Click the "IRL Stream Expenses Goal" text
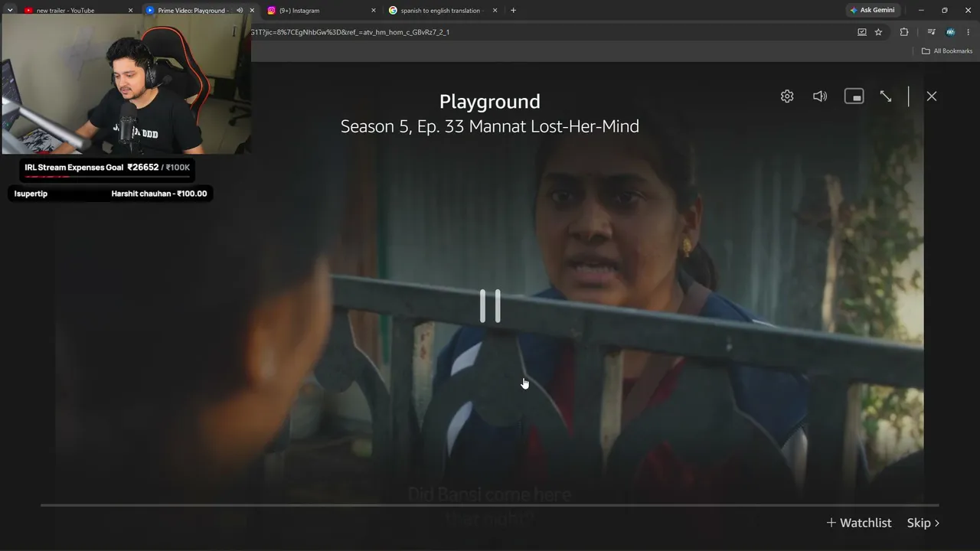 click(x=73, y=168)
